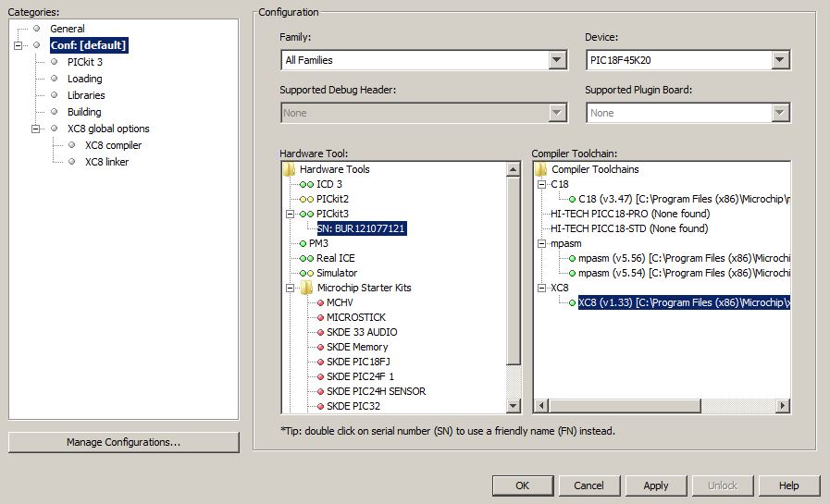This screenshot has height=504, width=830.
Task: Click the Cancel button
Action: [x=588, y=486]
